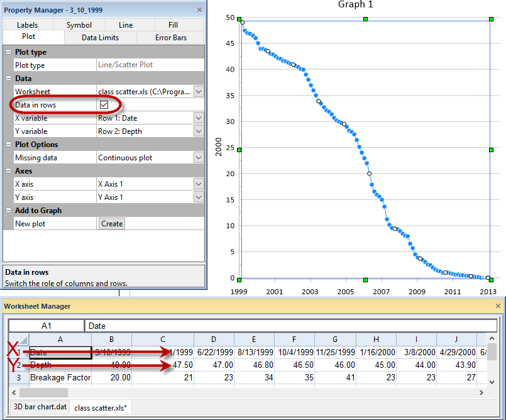This screenshot has height=420, width=506.
Task: Close the Property Manager panel
Action: 199,10
